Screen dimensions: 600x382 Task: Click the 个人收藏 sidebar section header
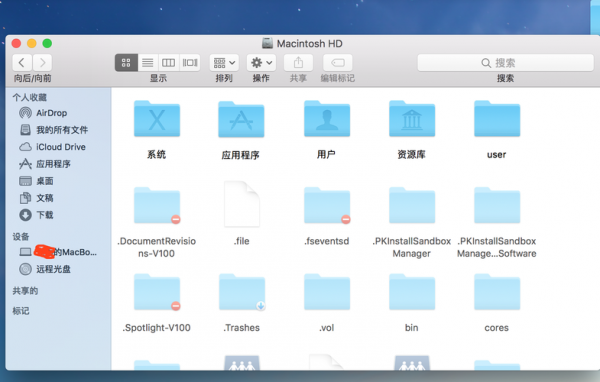click(29, 97)
